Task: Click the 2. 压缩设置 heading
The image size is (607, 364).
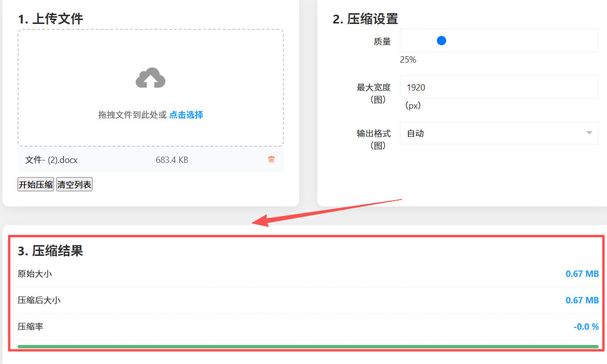Action: pyautogui.click(x=365, y=19)
